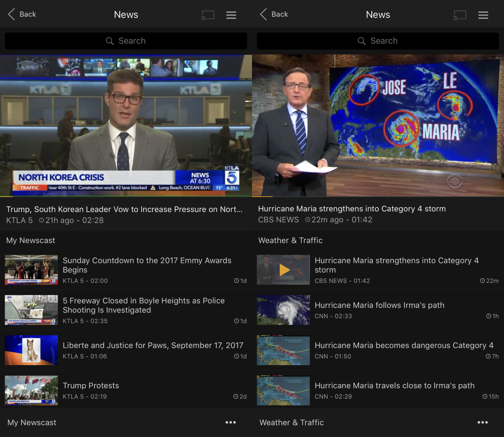Tap the 21h ago clock icon under KTLA headline
Image resolution: width=504 pixels, height=437 pixels.
point(42,220)
